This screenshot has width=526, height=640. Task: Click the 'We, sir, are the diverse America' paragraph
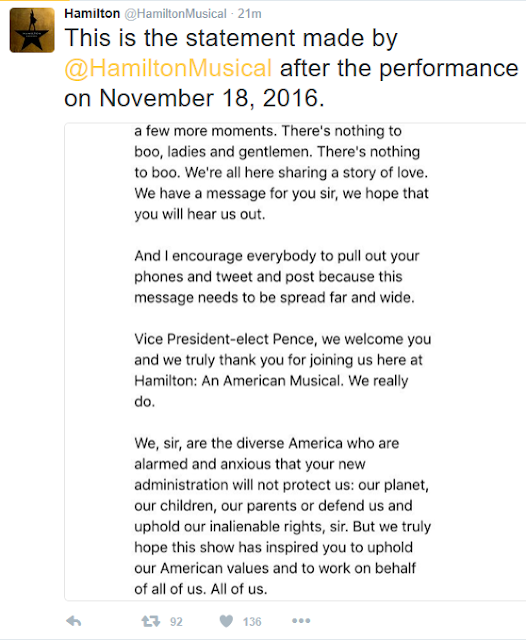click(x=283, y=516)
